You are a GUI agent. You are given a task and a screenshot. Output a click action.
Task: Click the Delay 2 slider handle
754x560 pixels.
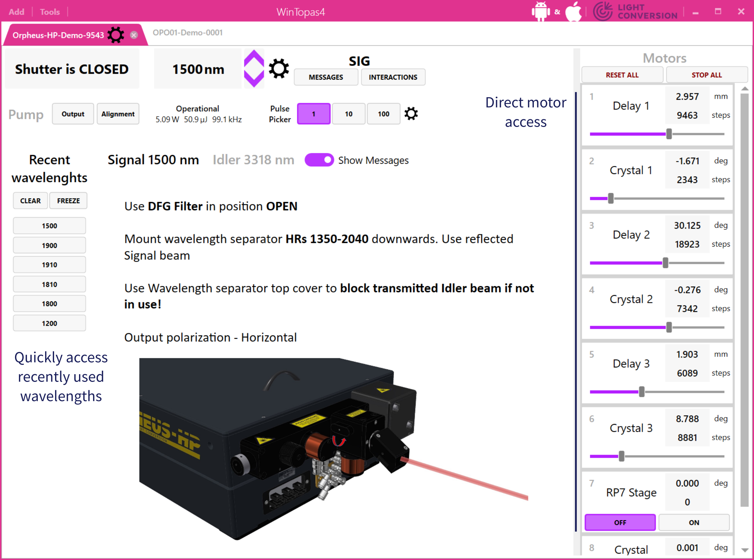[x=665, y=263]
